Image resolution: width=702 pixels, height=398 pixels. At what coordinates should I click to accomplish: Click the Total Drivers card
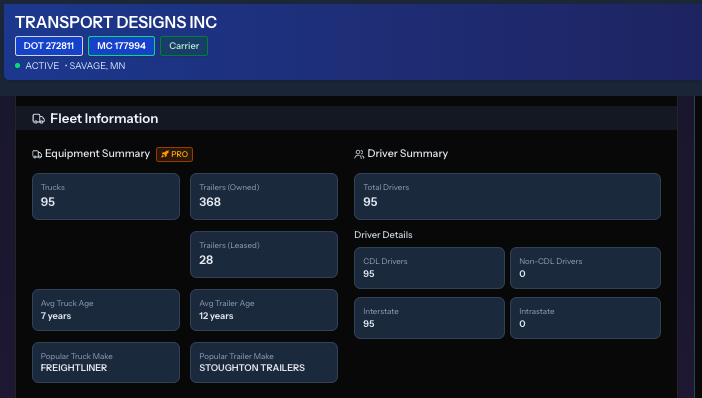coord(507,197)
